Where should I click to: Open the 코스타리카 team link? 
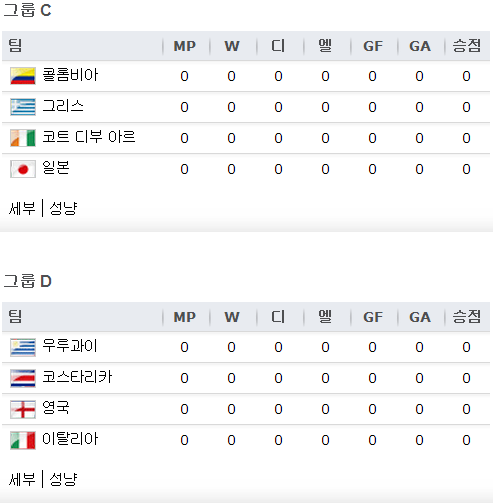click(77, 377)
